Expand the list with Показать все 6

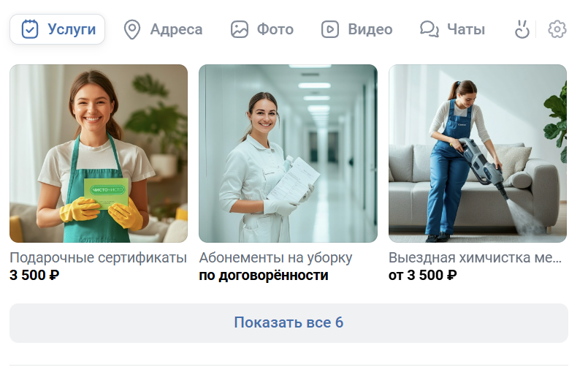coord(289,322)
